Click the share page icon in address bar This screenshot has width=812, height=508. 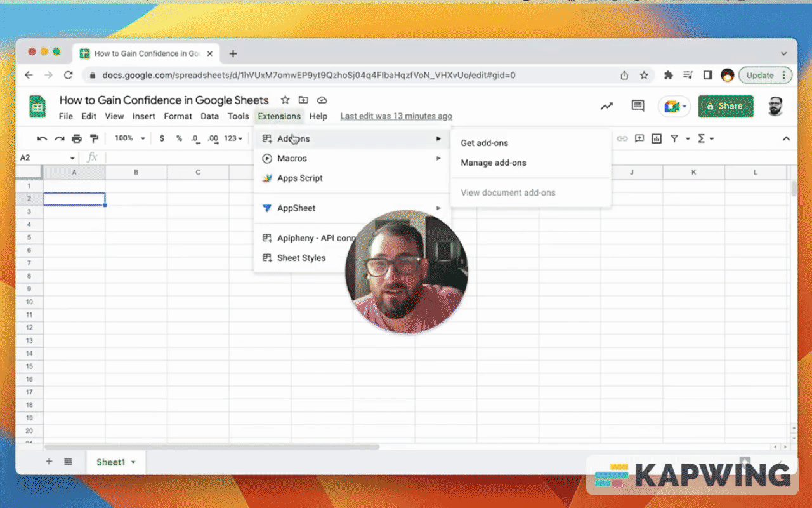pyautogui.click(x=624, y=75)
